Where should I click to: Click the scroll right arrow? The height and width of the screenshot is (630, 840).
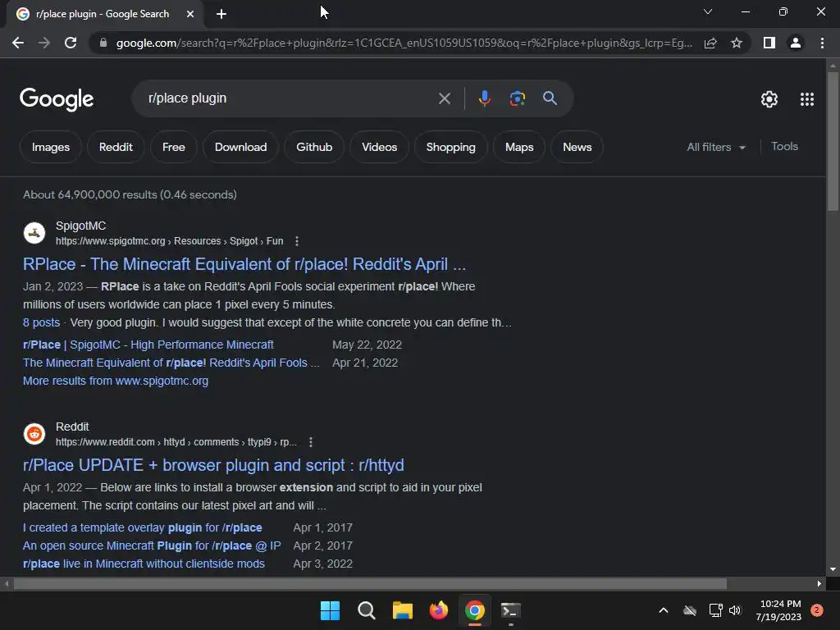click(819, 583)
